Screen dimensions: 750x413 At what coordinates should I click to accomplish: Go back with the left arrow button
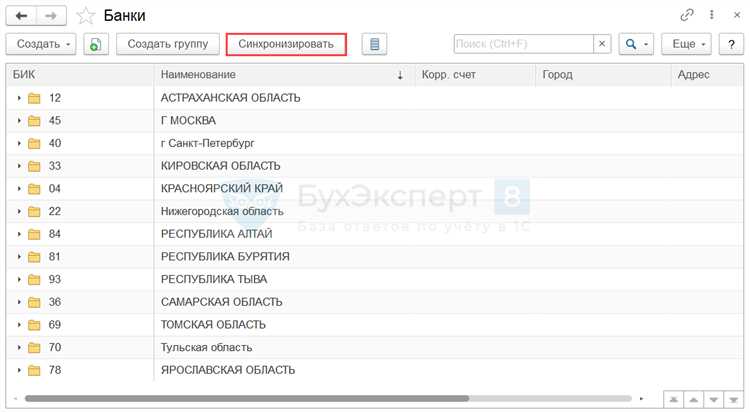(21, 16)
